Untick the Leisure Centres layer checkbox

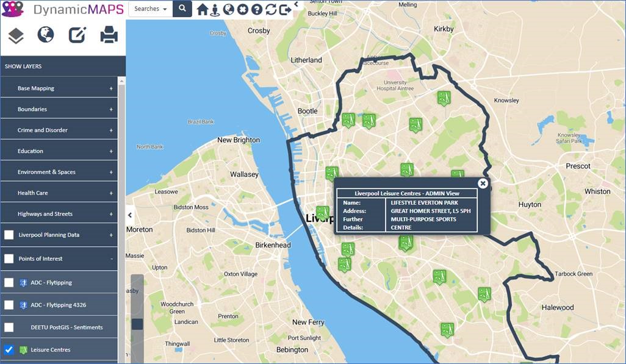click(9, 350)
